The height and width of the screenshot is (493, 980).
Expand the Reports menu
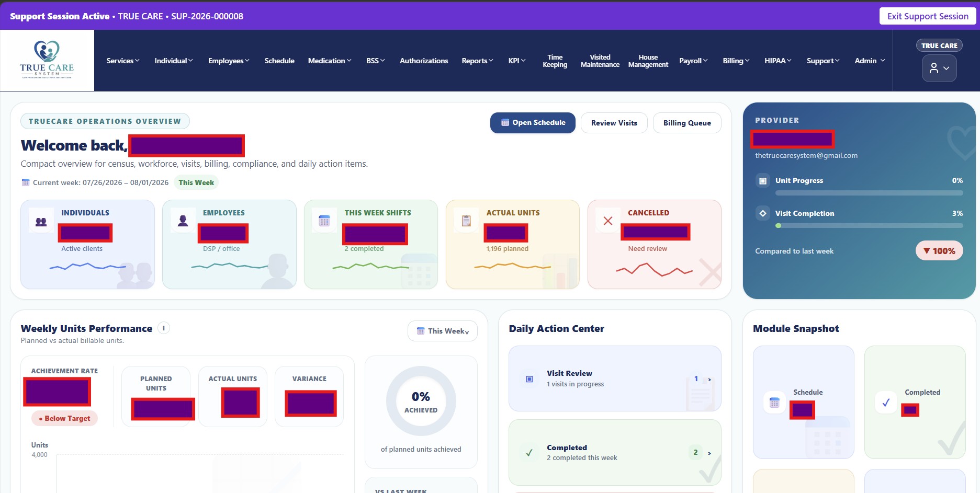pyautogui.click(x=477, y=61)
